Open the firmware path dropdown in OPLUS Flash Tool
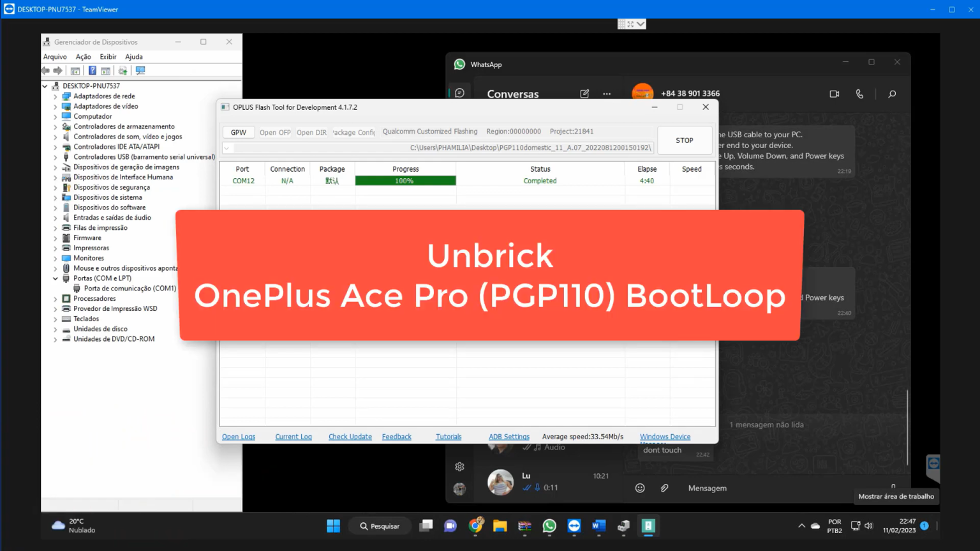 [226, 147]
